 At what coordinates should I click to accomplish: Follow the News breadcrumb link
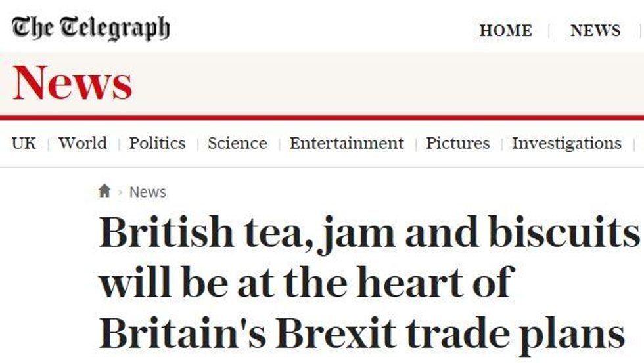coord(148,192)
